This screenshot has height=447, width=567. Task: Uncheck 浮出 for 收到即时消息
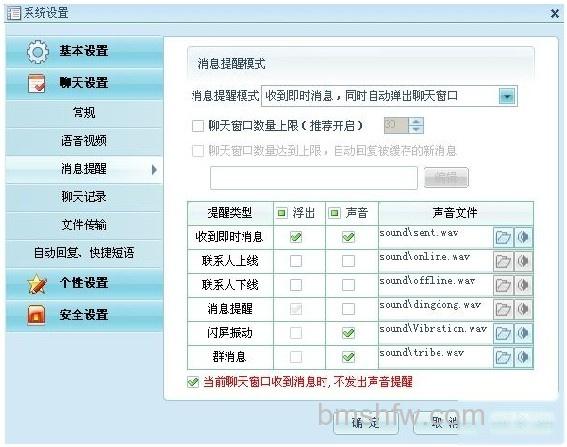(296, 237)
